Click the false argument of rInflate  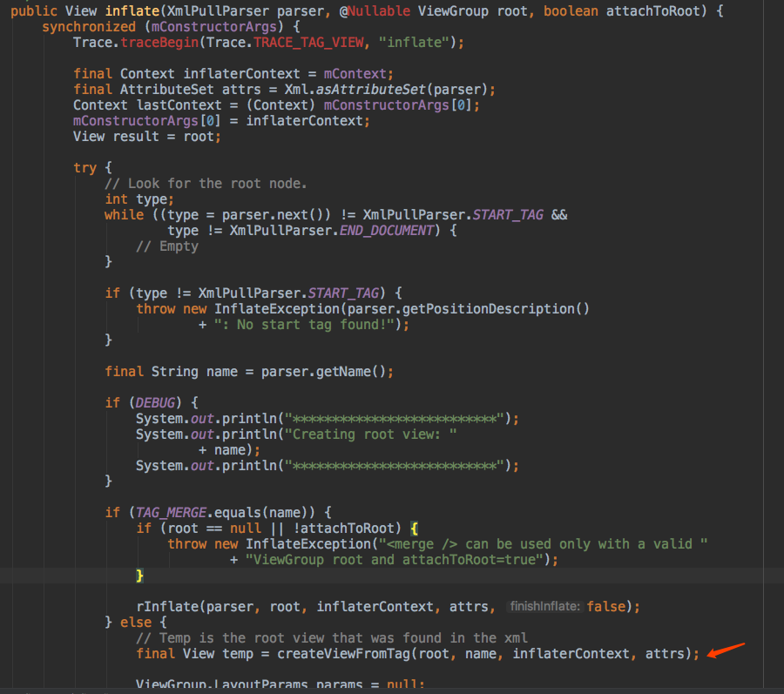pyautogui.click(x=606, y=607)
